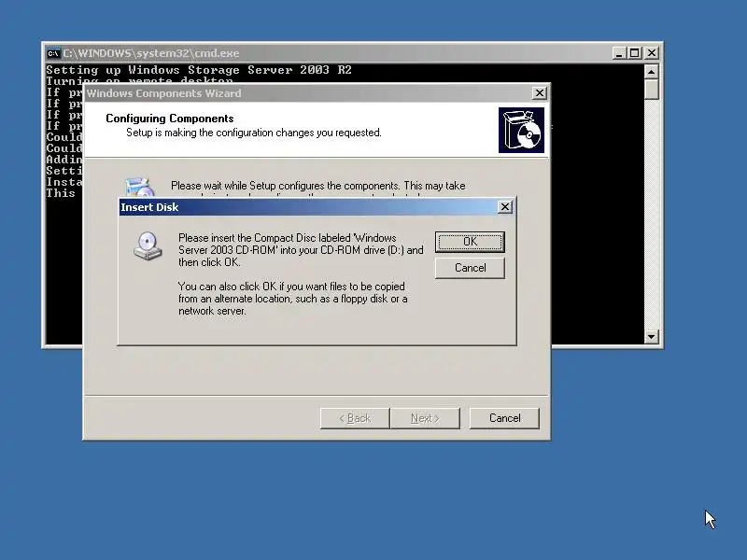Screen dimensions: 747x560
Task: Close the Insert Disk dialog with X
Action: [504, 207]
